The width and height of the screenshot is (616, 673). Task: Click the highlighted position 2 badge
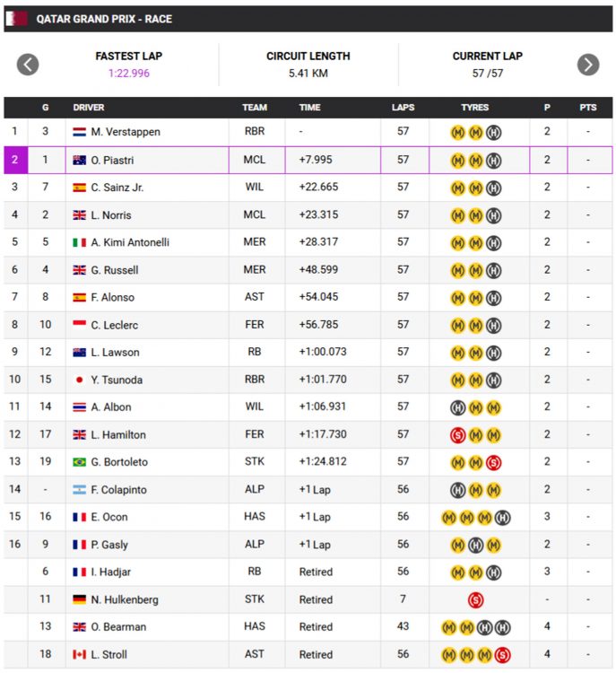pyautogui.click(x=15, y=161)
